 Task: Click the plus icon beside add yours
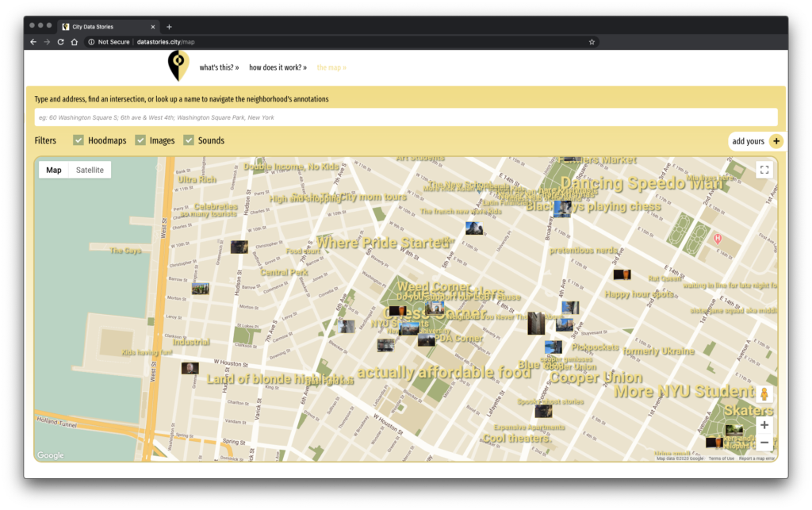click(776, 141)
